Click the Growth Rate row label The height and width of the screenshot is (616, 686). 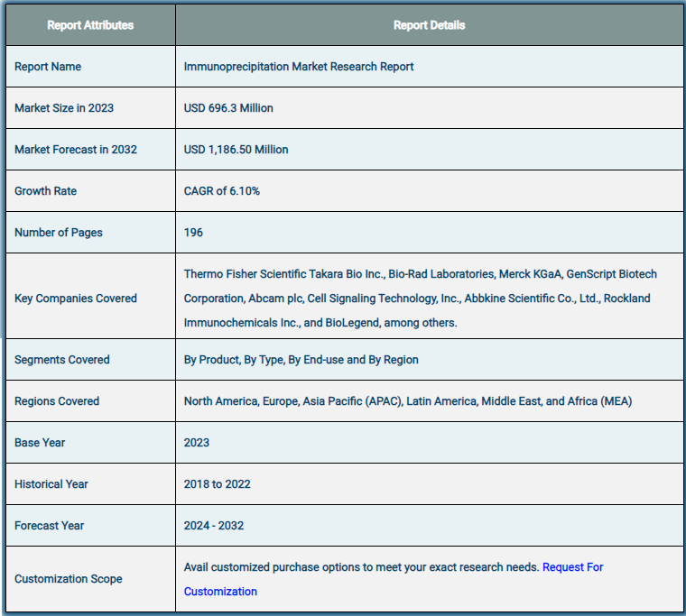[45, 191]
